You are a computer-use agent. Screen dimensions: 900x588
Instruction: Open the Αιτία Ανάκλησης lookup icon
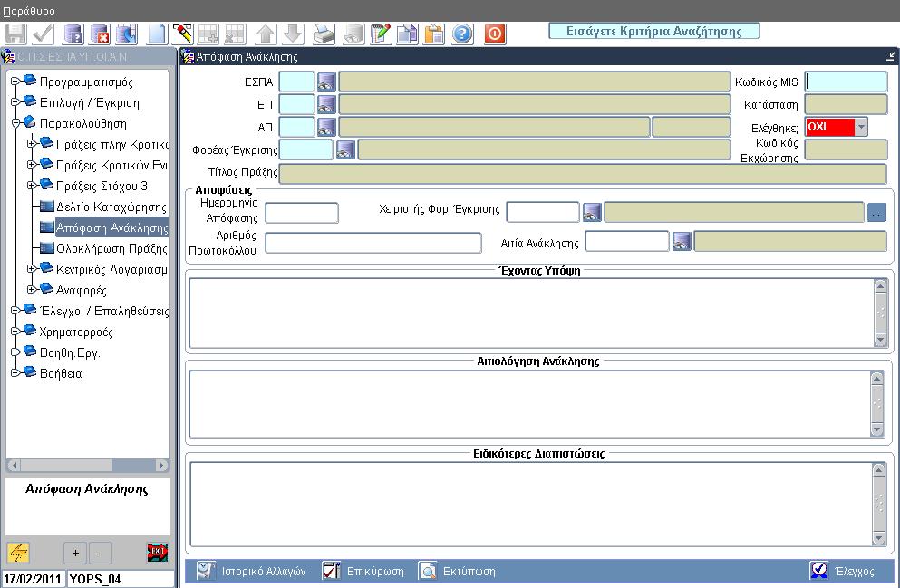pos(682,242)
